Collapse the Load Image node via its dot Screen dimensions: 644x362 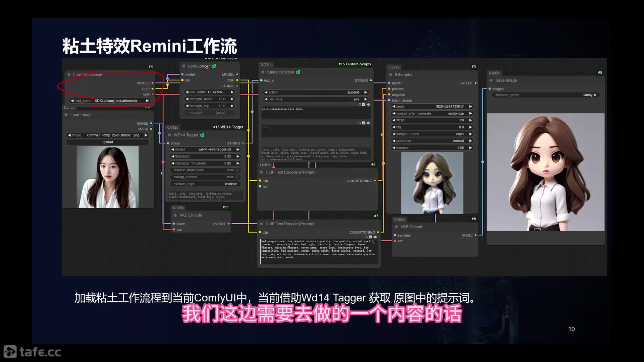coord(66,115)
